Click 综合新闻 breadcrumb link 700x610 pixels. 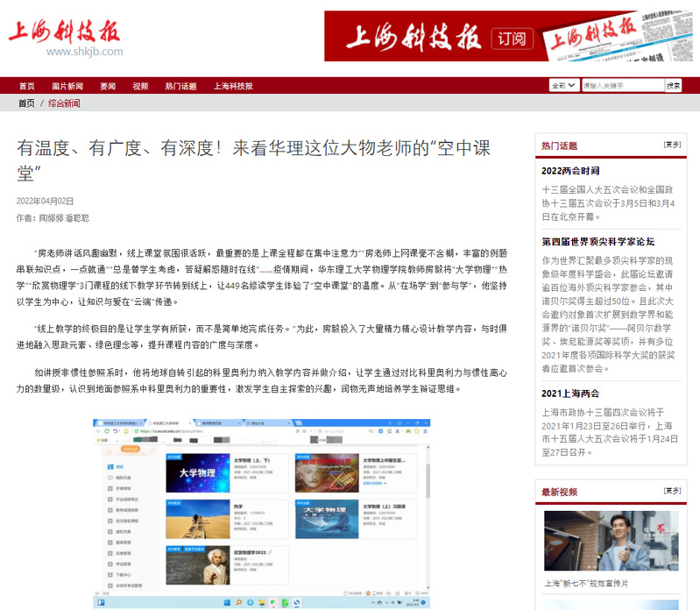pyautogui.click(x=64, y=103)
